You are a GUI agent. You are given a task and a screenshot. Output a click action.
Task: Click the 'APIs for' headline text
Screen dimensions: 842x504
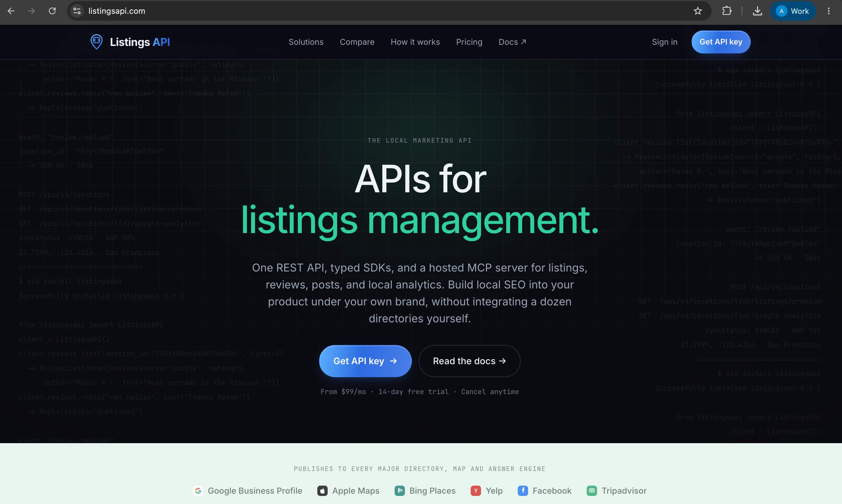tap(420, 179)
